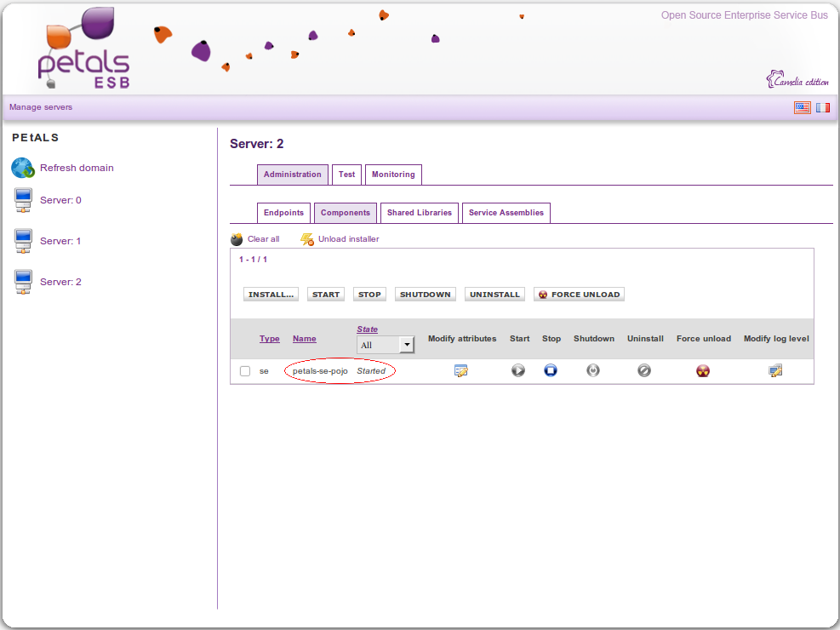Screen dimensions: 840x630
Task: Sort the table by the Name column
Action: [x=304, y=339]
